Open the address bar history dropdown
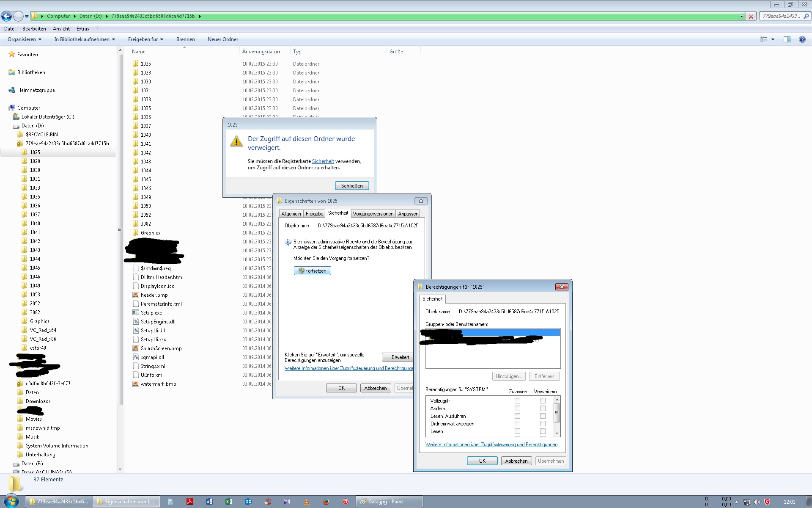The width and height of the screenshot is (812, 508). 741,17
